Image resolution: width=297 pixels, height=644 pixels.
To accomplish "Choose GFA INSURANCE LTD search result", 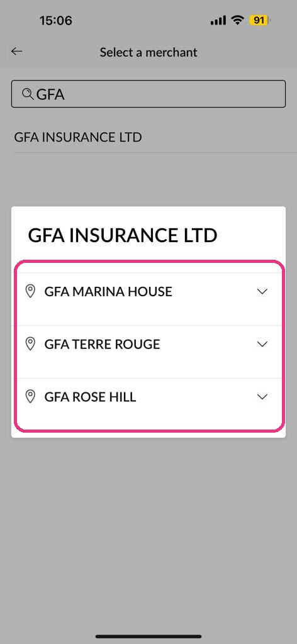I will click(x=148, y=137).
